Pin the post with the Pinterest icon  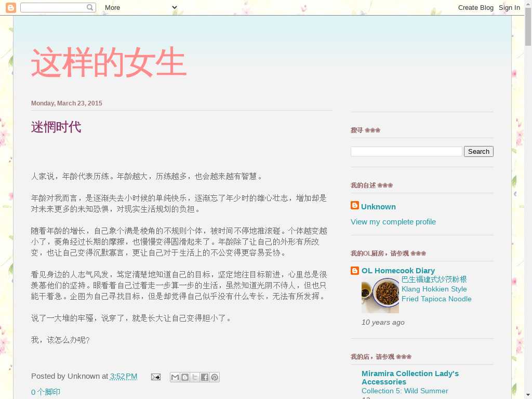pos(214,377)
